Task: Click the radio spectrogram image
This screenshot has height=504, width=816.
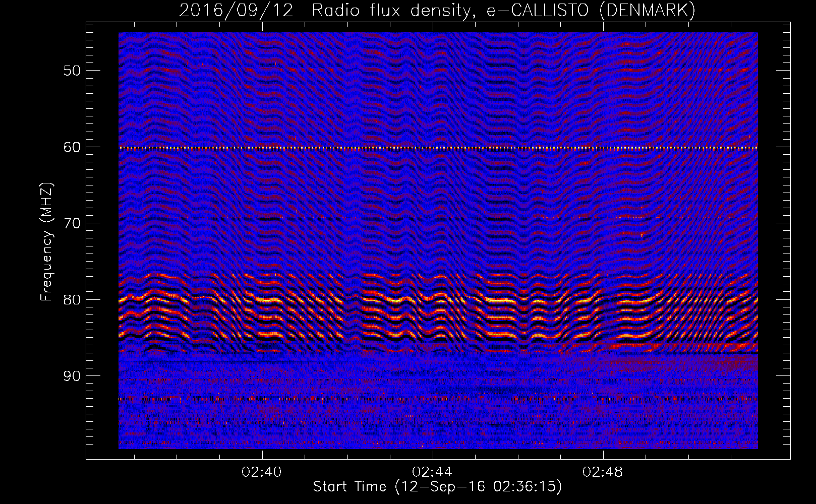Action: click(x=438, y=241)
